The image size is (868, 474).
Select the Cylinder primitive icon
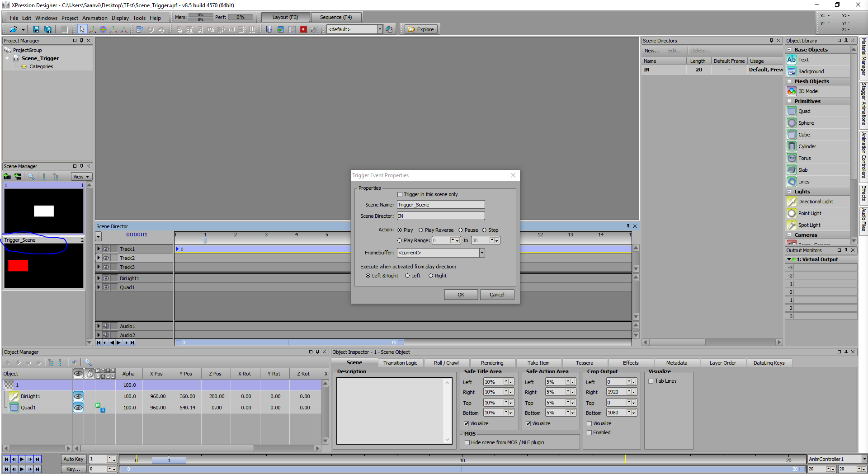point(792,146)
